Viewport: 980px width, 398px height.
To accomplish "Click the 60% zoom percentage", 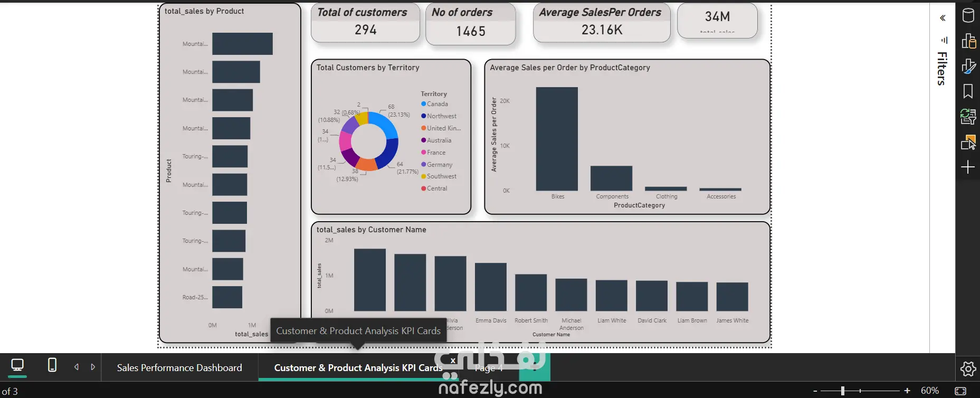I will click(x=930, y=391).
